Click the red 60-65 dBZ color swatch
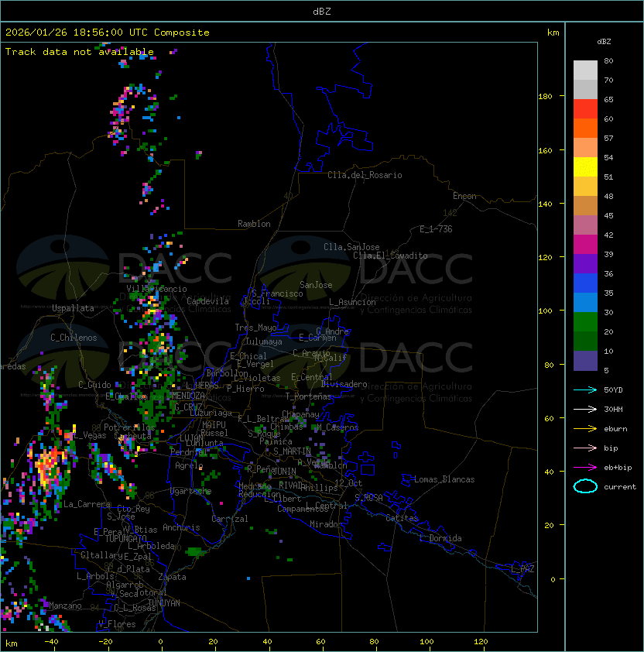 click(x=585, y=109)
